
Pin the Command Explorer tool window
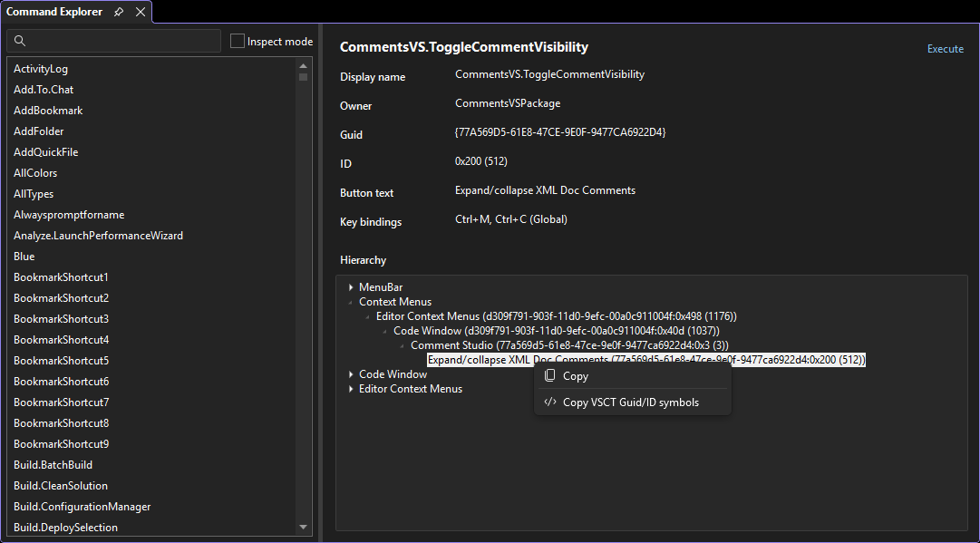[119, 12]
